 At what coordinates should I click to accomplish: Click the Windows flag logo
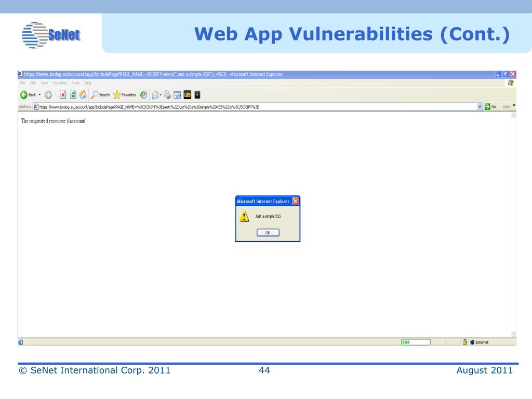point(511,83)
